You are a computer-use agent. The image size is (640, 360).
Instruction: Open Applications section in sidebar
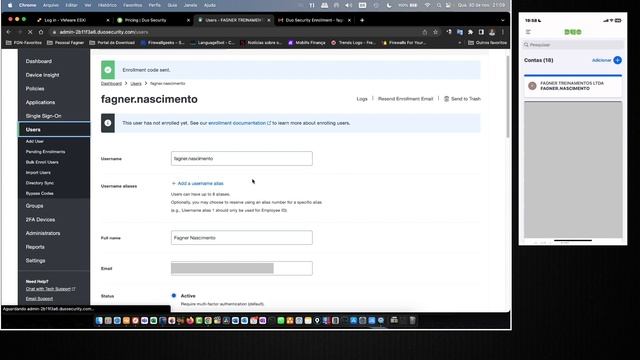[x=40, y=102]
